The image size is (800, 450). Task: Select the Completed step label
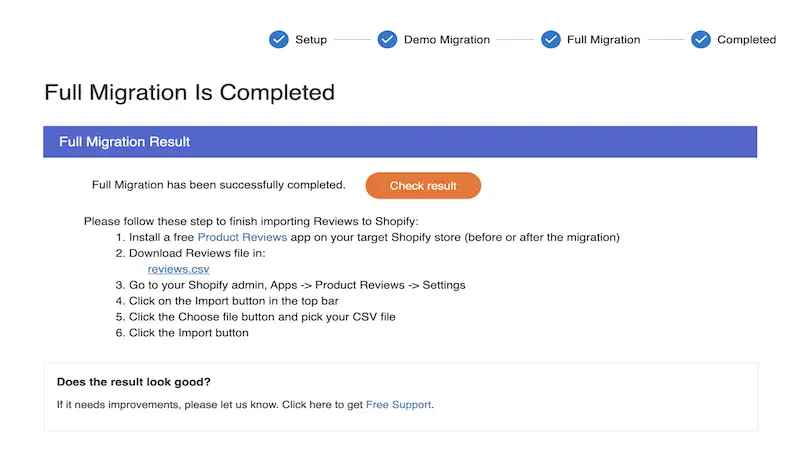746,40
